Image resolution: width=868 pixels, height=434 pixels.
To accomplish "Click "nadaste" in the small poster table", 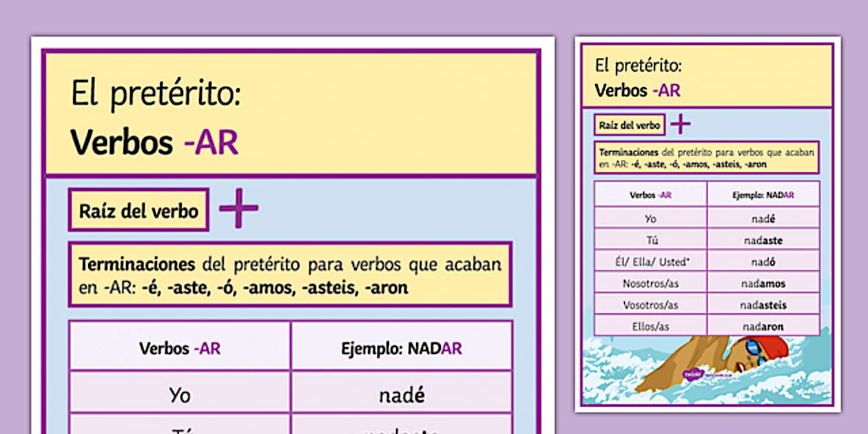I will [763, 240].
